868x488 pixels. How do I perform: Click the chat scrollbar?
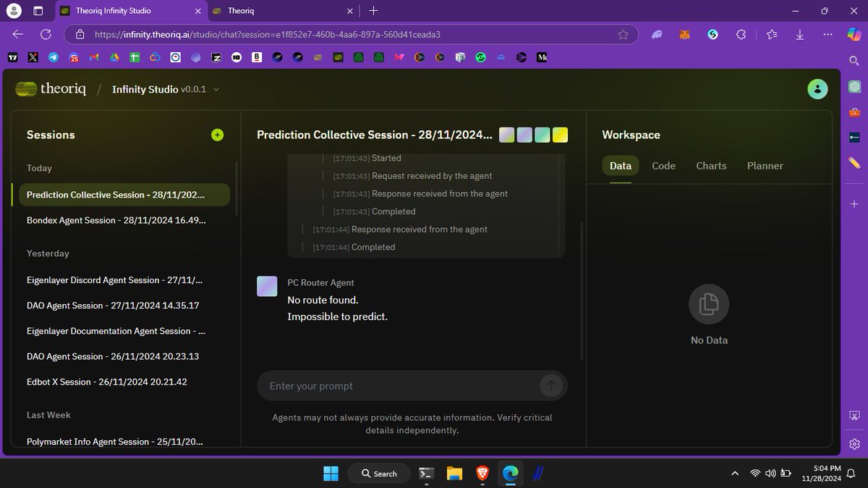(582, 290)
